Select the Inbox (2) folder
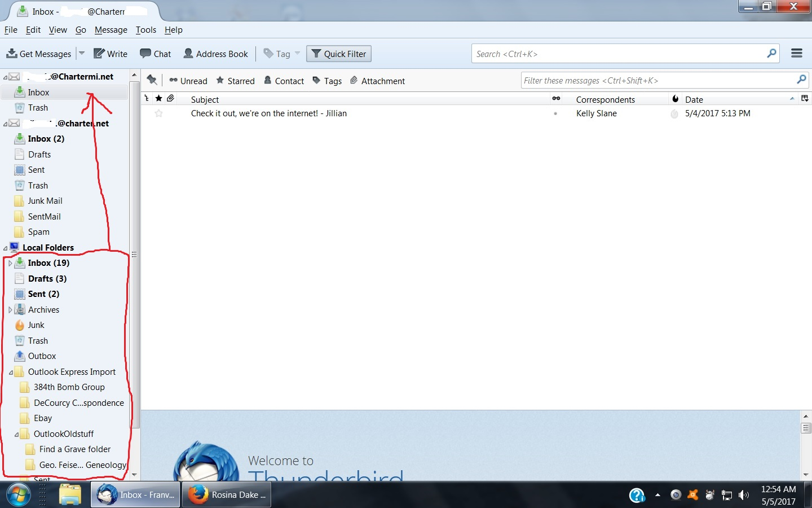The height and width of the screenshot is (508, 812). pyautogui.click(x=46, y=139)
